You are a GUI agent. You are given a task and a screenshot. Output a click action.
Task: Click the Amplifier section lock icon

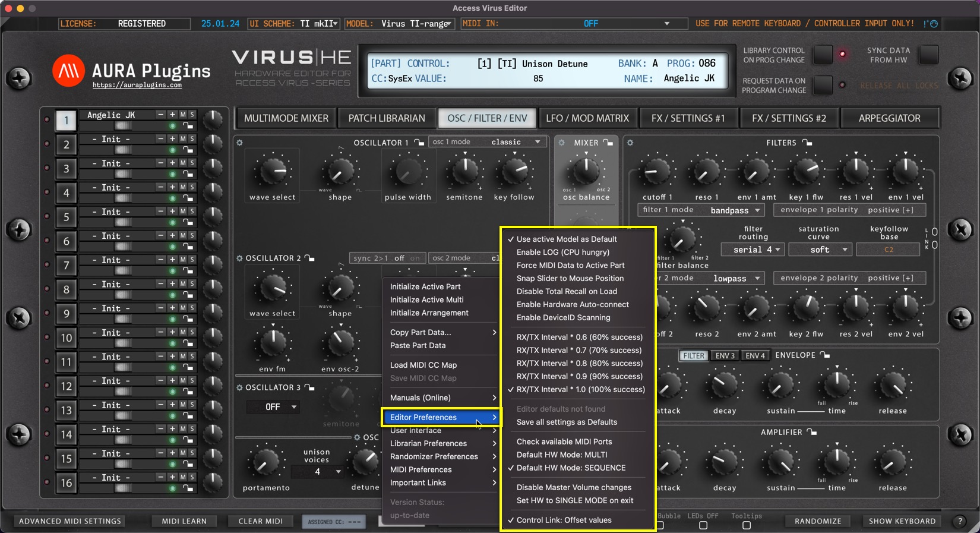pos(812,432)
